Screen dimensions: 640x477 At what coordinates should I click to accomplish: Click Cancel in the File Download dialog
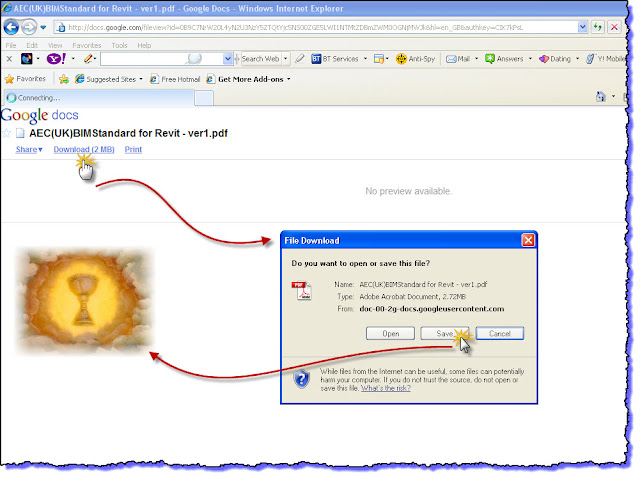click(x=500, y=333)
